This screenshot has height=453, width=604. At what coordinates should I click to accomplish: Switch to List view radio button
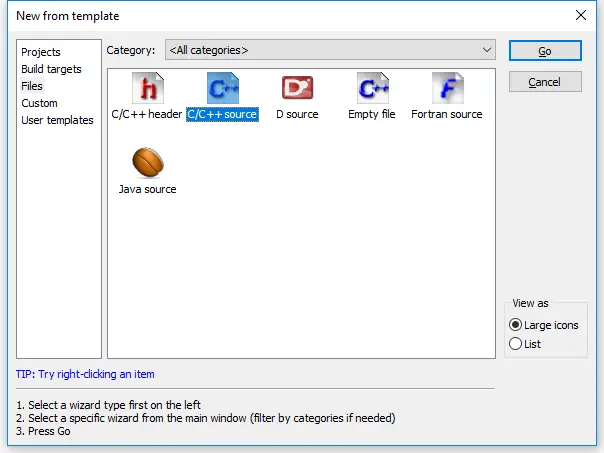click(x=516, y=343)
